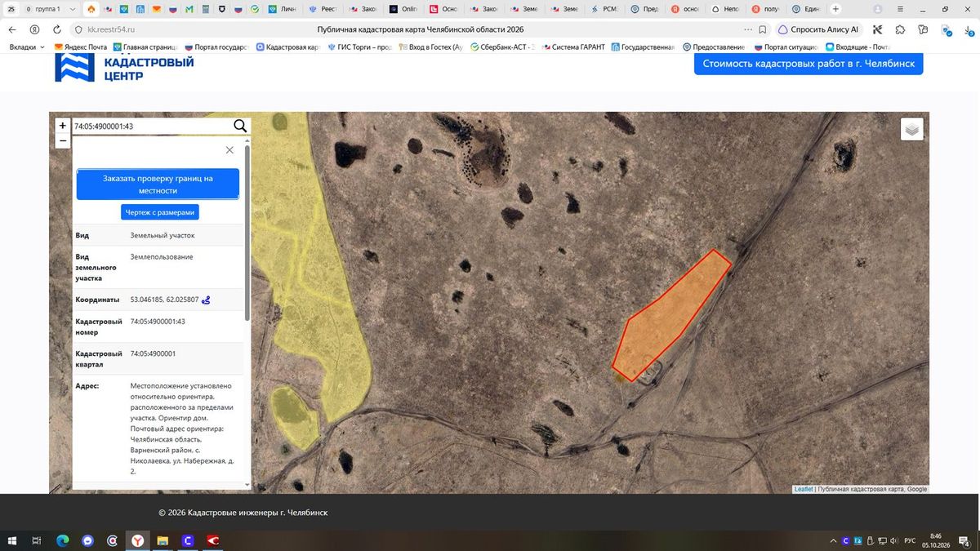Zoom out the map with minus button
The height and width of the screenshot is (551, 980).
[x=63, y=140]
